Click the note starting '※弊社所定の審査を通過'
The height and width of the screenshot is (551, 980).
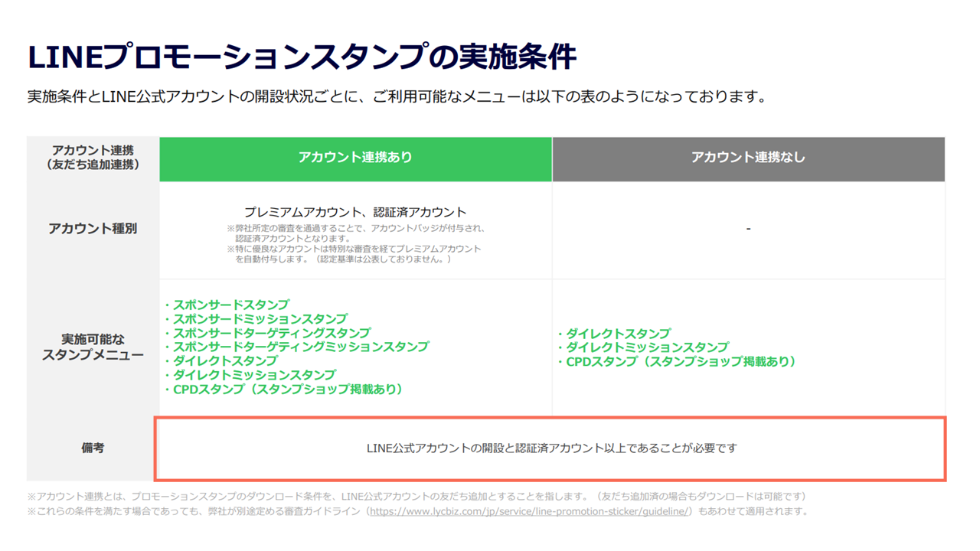click(x=356, y=233)
